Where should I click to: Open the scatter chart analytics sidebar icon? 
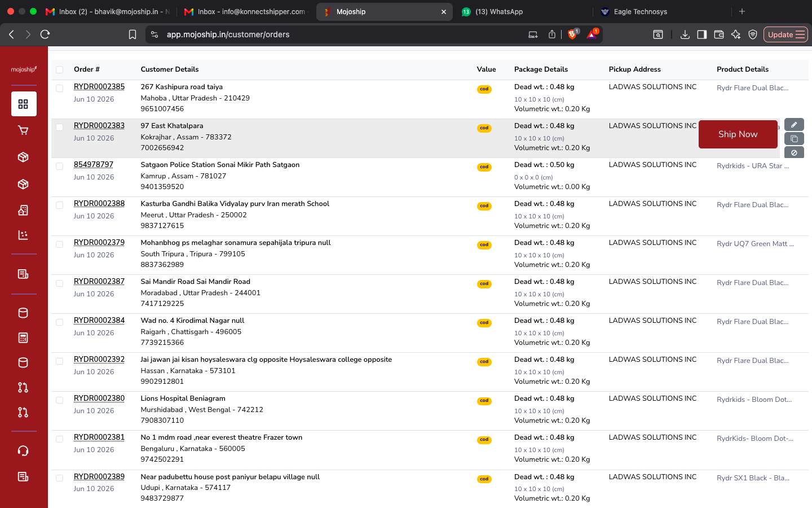pos(23,235)
